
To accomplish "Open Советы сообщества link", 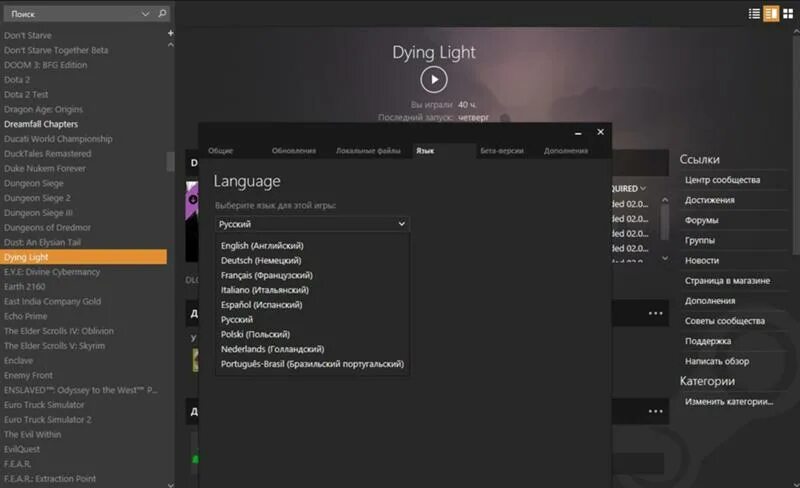I will [725, 321].
